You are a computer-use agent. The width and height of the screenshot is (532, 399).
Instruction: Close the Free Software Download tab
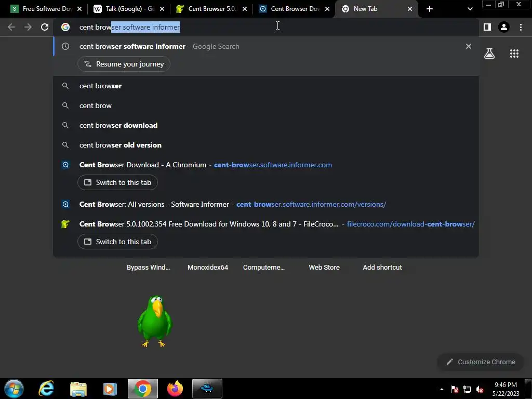point(79,9)
